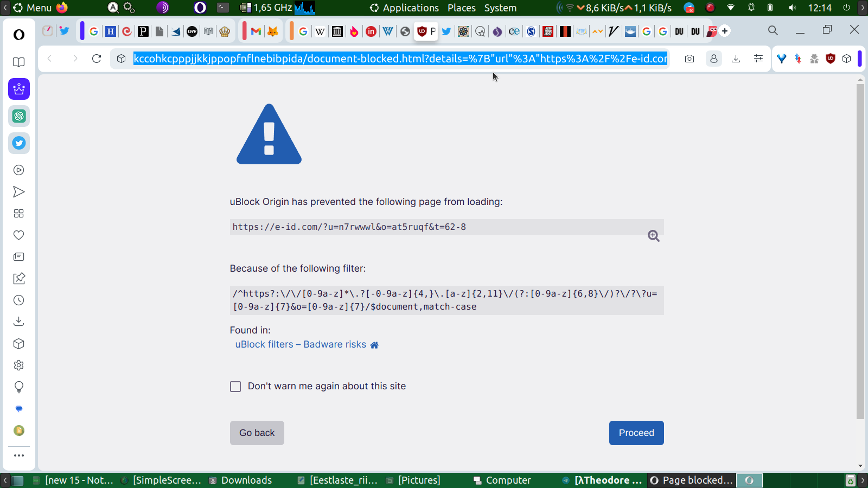Collapse the red Gmail tab-island handle

(x=245, y=31)
